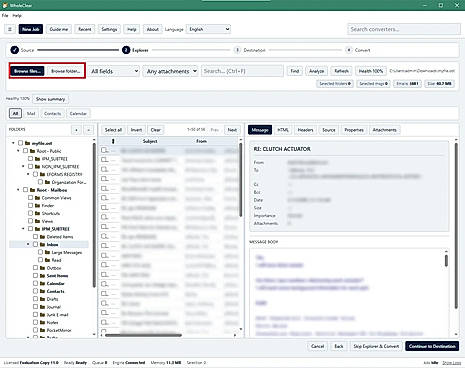The image size is (465, 368).
Task: Click the Notes folder icon
Action: [43, 322]
